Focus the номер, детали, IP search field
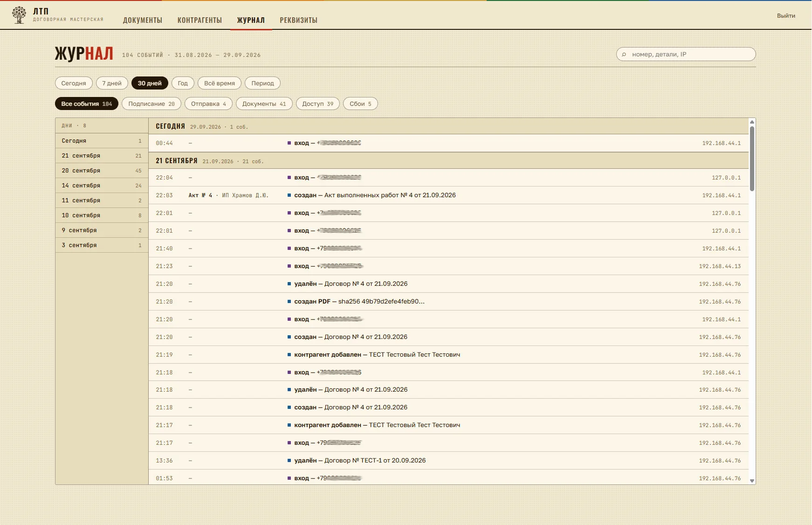The height and width of the screenshot is (525, 812). pos(686,54)
